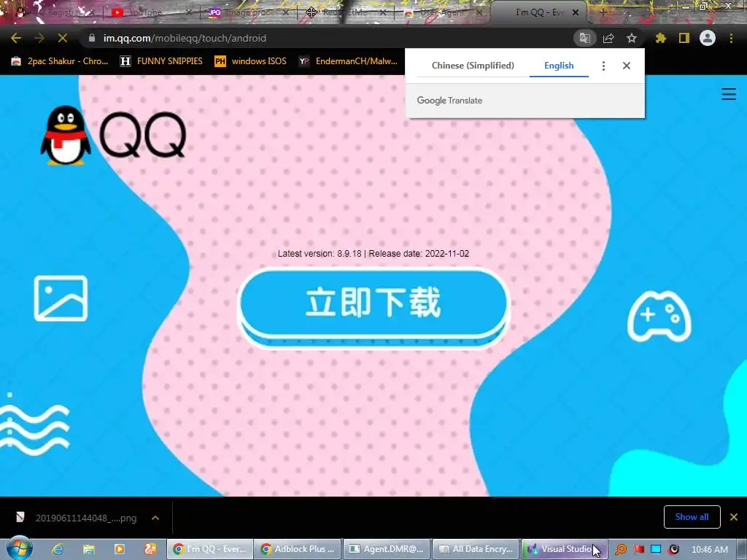Toggle the Chrome side panel icon
The width and height of the screenshot is (747, 560).
[x=684, y=38]
